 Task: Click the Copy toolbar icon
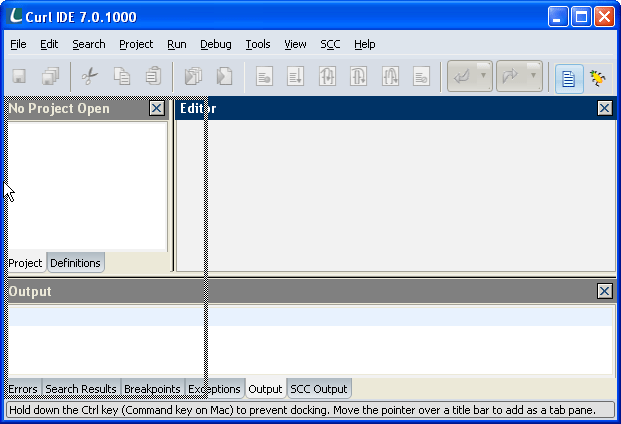[x=121, y=76]
